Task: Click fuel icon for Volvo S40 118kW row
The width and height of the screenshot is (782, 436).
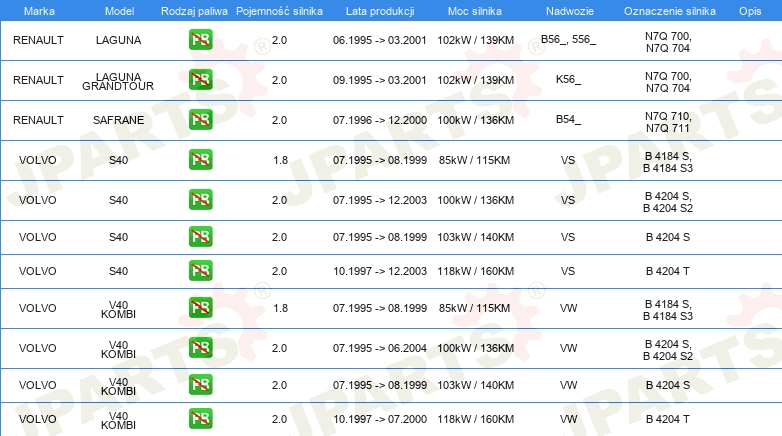Action: point(200,270)
